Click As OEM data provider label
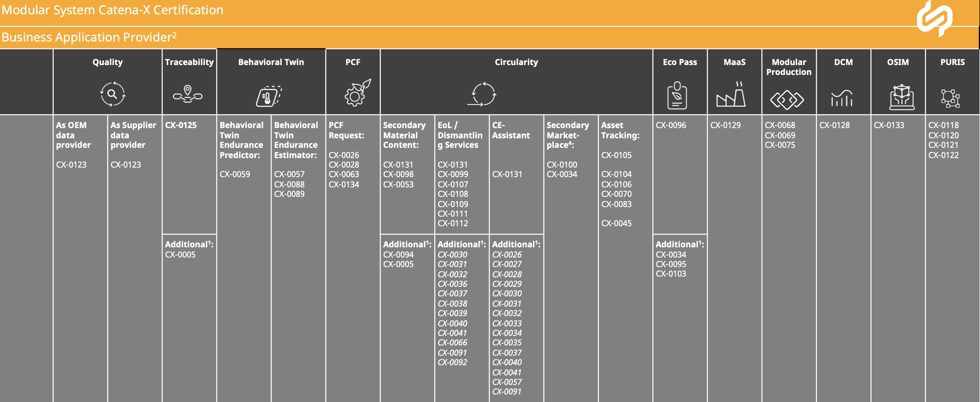Viewport: 980px width, 402px height. 73,135
